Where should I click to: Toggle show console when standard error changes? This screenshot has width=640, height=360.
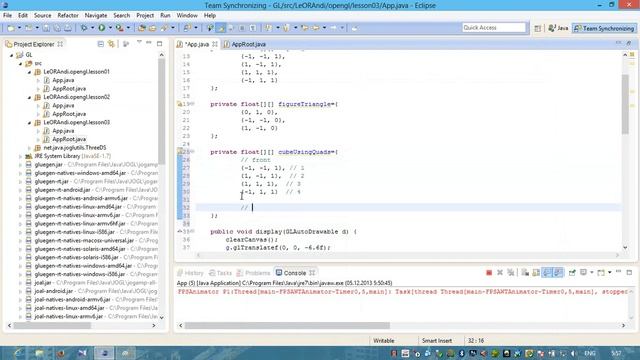pos(558,273)
